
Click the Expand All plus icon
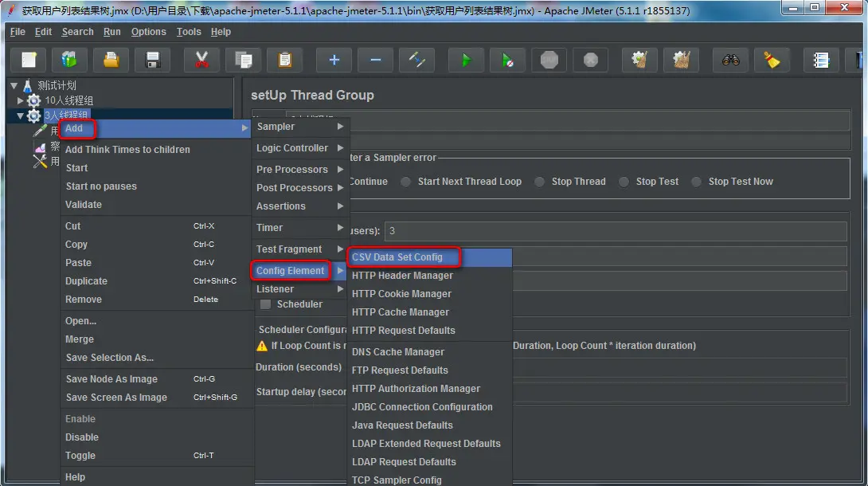tap(334, 60)
